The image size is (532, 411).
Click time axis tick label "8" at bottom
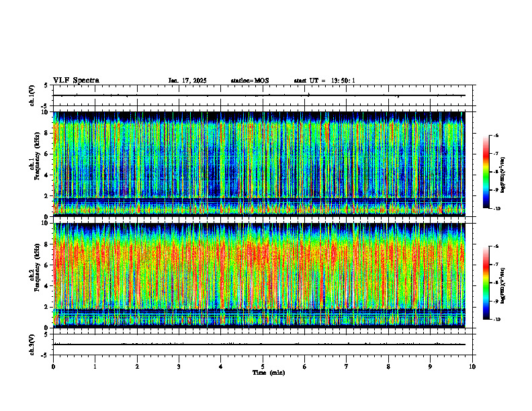click(x=388, y=367)
